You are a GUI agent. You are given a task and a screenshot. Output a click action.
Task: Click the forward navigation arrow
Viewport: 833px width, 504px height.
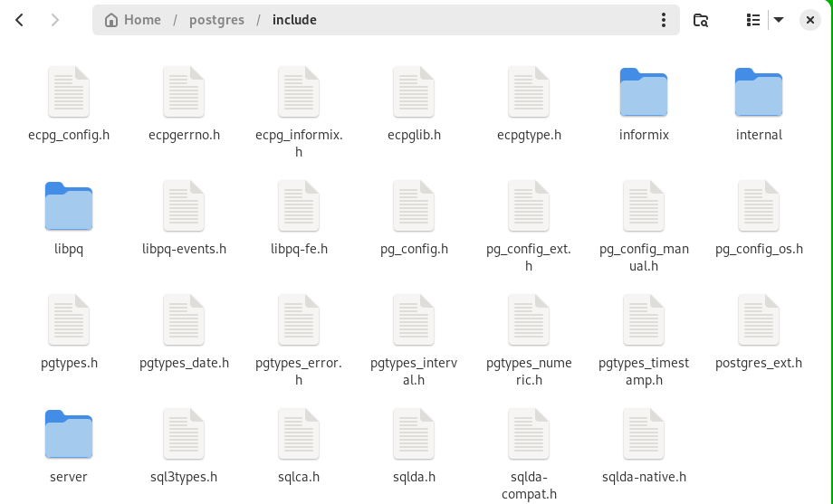tap(55, 20)
